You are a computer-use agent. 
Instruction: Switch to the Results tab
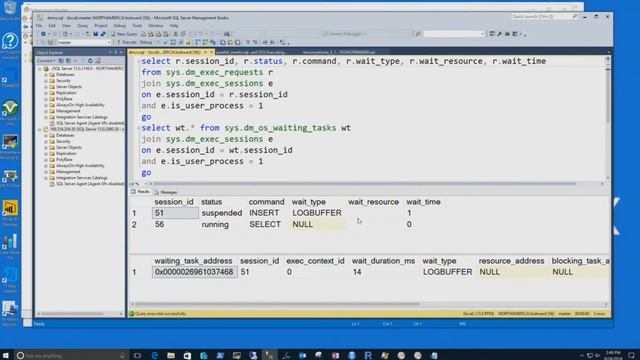click(140, 192)
